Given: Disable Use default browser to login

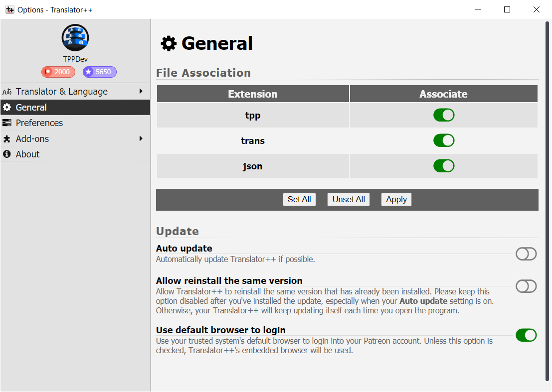Looking at the screenshot, I should pos(526,335).
